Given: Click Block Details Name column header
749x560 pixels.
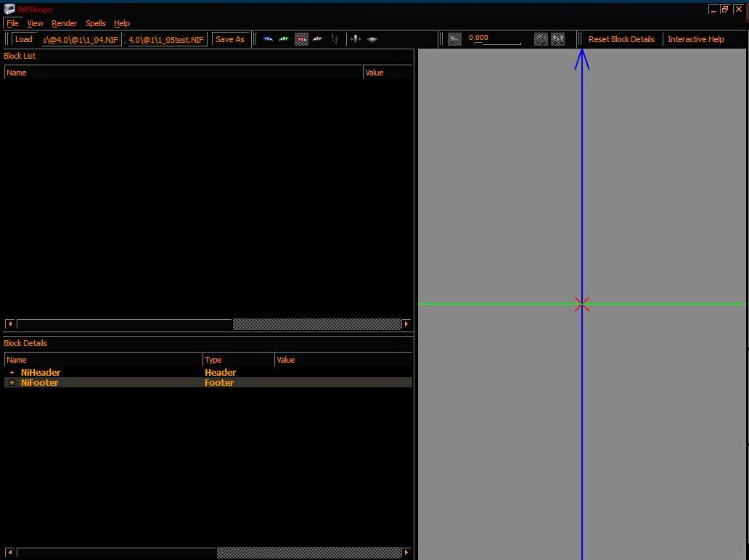Looking at the screenshot, I should click(x=103, y=360).
